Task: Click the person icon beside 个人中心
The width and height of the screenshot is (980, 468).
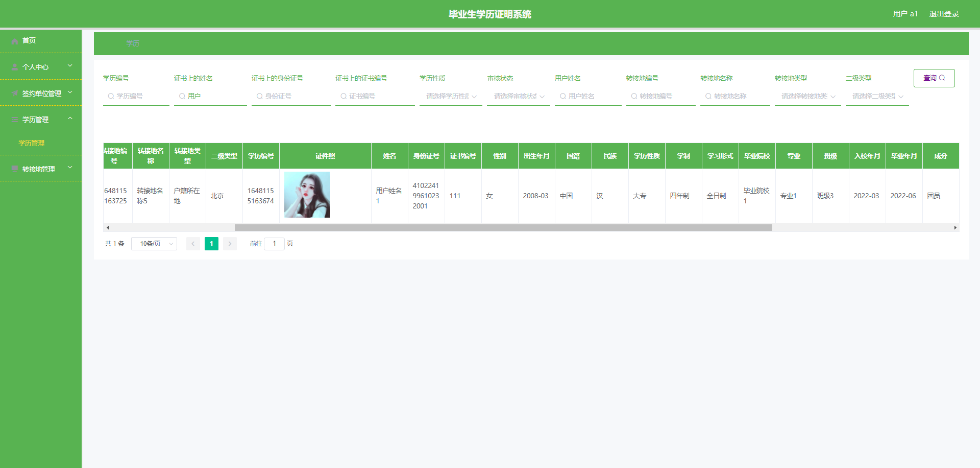Action: pos(15,67)
